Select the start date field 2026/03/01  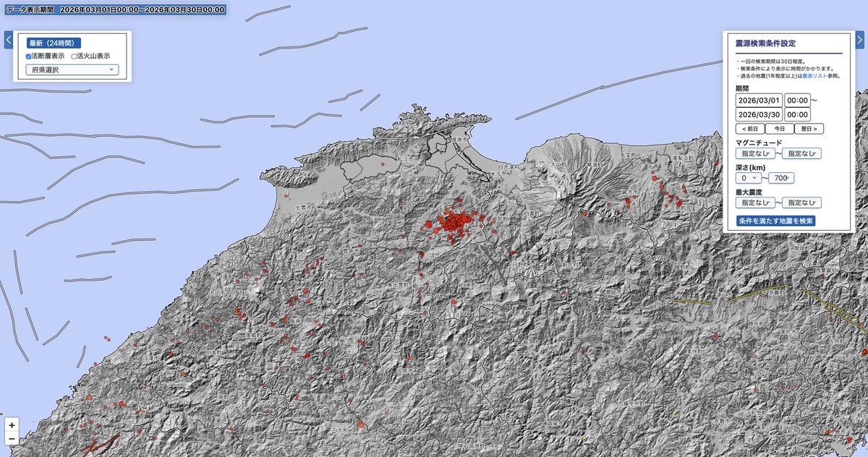pyautogui.click(x=758, y=101)
